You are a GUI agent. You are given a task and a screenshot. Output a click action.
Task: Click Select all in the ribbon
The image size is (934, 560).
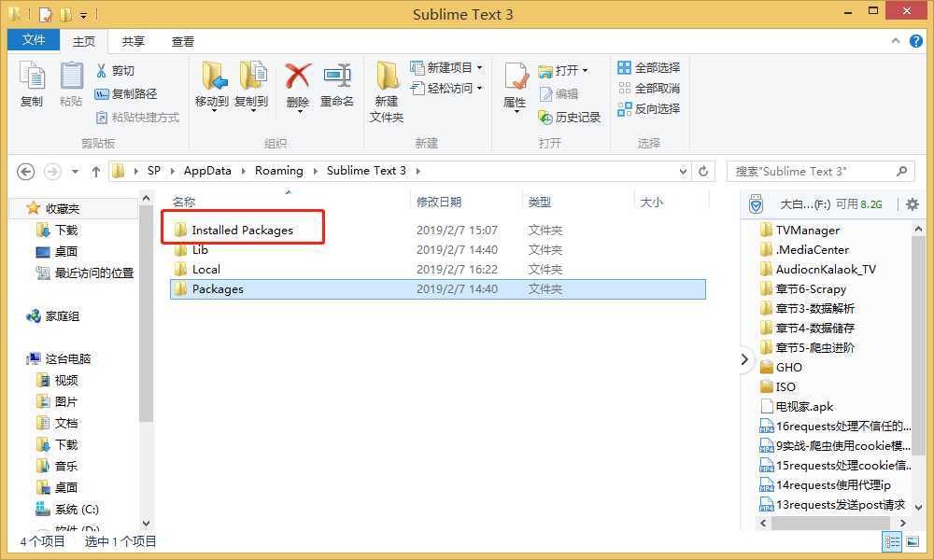(649, 67)
